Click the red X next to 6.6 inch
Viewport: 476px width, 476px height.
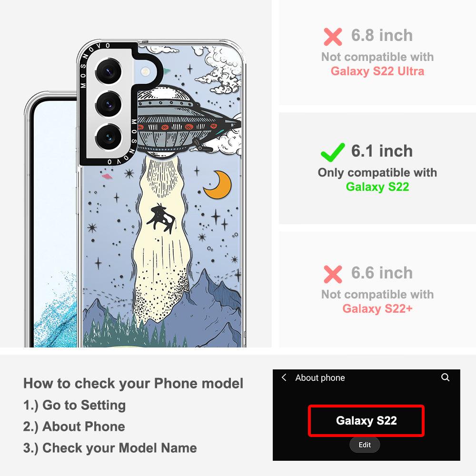[333, 274]
